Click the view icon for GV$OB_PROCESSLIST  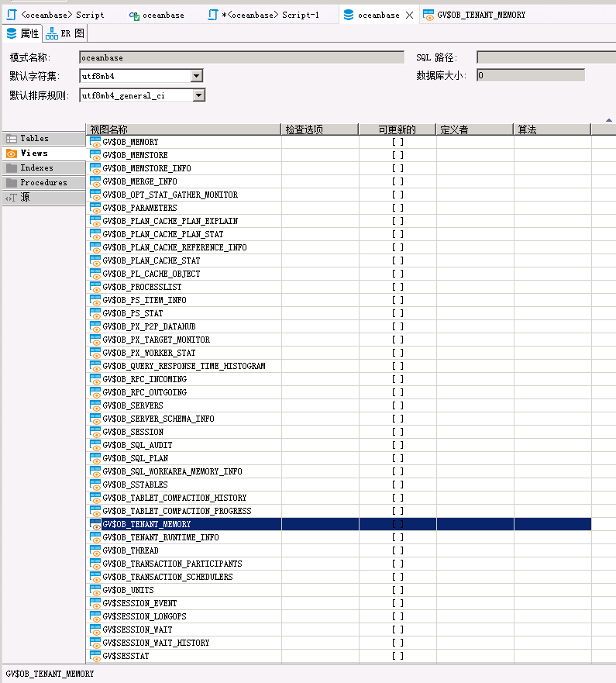(x=95, y=287)
